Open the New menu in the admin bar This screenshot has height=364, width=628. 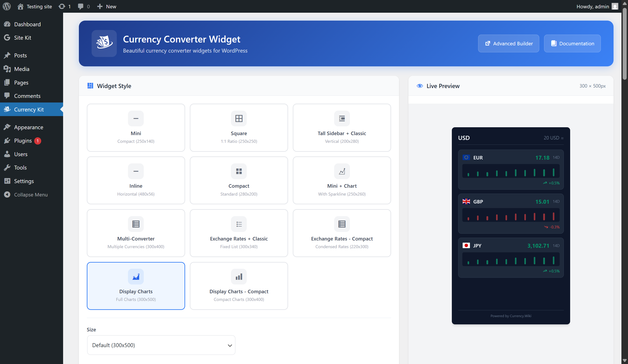pyautogui.click(x=107, y=6)
